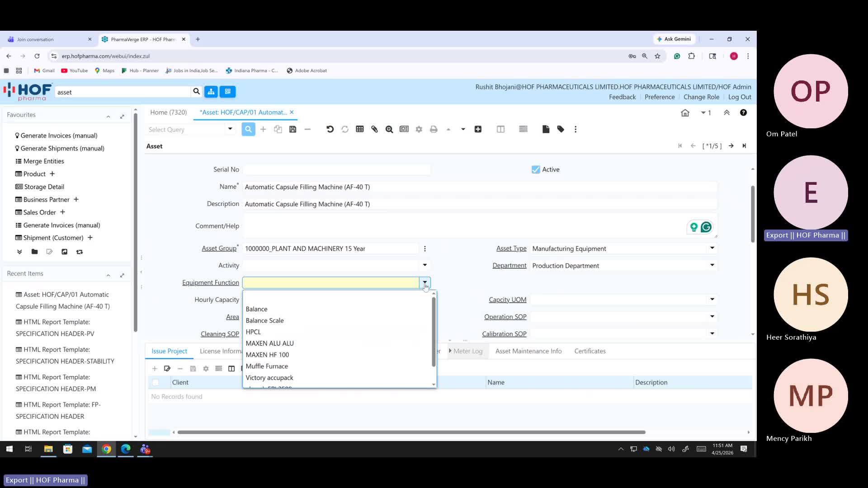Click the Undo changes icon
Viewport: 868px width, 488px height.
pos(330,129)
